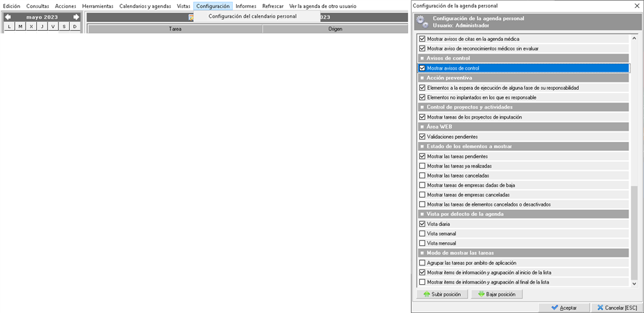Click the mayo 2023 month label
Viewport: 644px width, 313px height.
pos(42,17)
